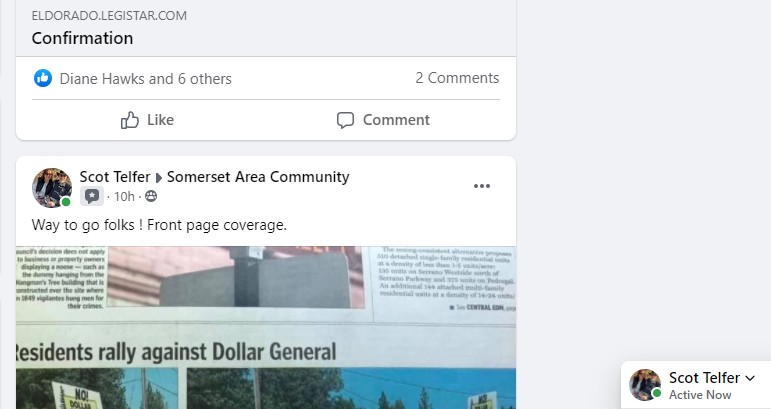Click the thumbs-up Like button icon

click(130, 120)
